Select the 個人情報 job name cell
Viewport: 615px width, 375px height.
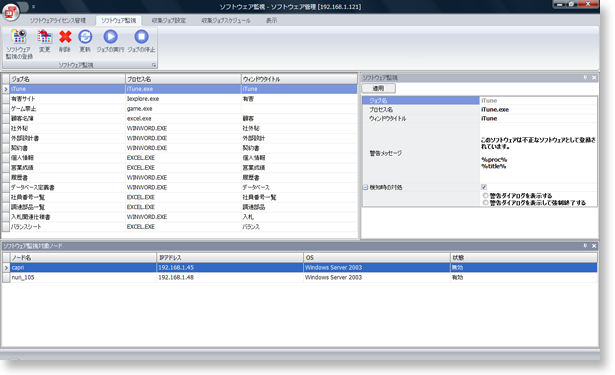click(x=67, y=158)
